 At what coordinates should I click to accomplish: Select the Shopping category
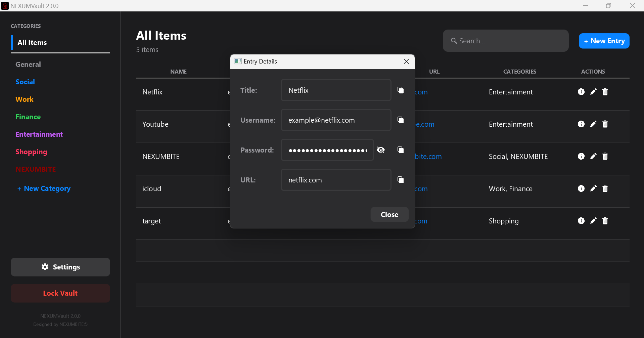[31, 152]
